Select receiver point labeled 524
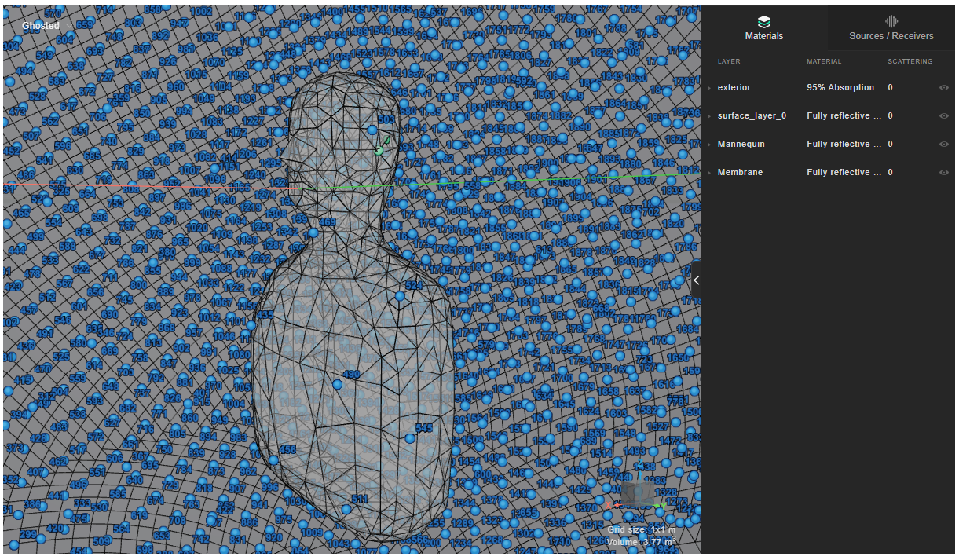959x560 pixels. click(400, 296)
